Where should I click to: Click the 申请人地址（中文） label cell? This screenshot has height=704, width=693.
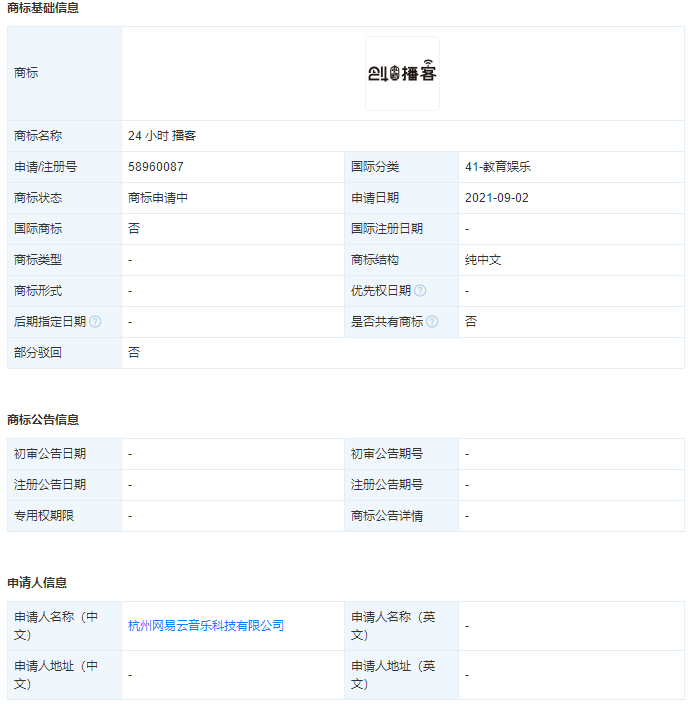point(64,675)
